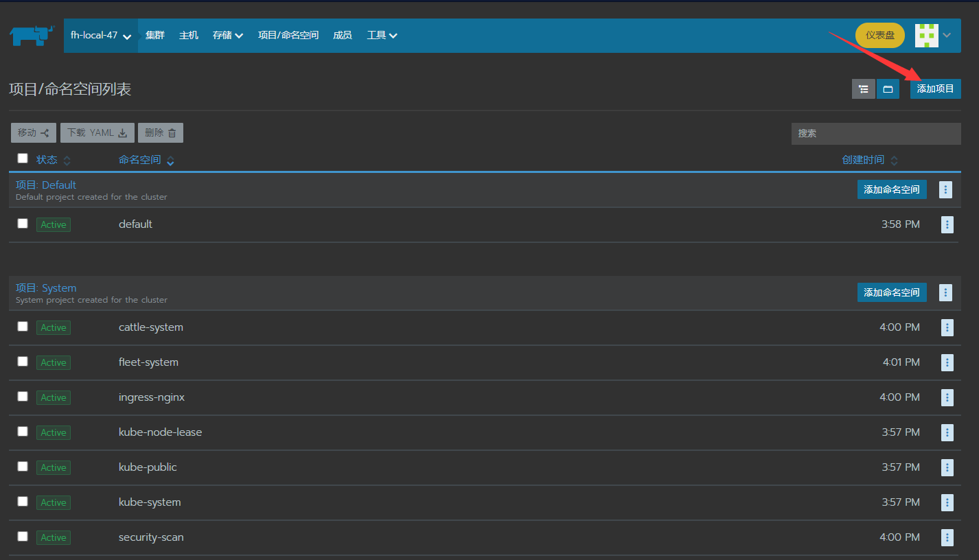Click the 状态 column header

47,160
